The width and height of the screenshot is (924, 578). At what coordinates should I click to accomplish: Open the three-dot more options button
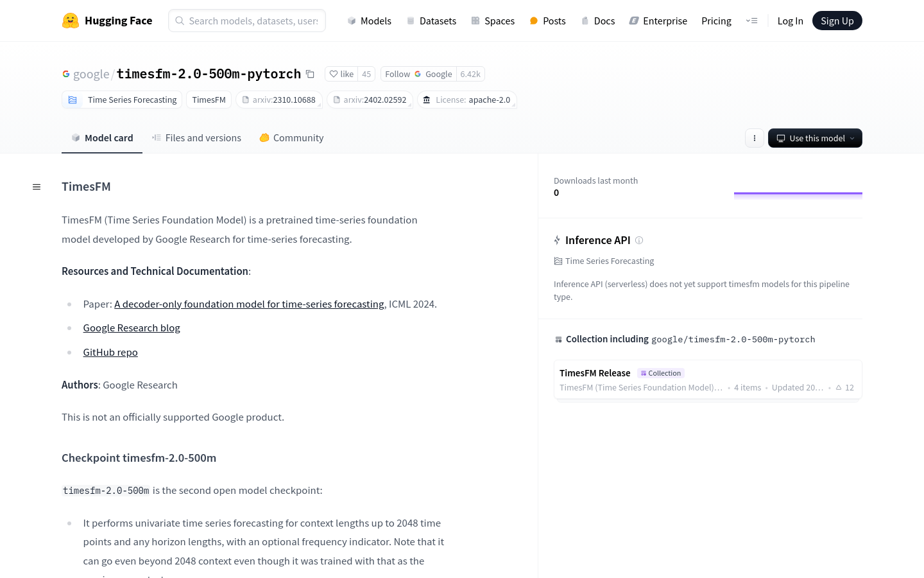tap(755, 138)
